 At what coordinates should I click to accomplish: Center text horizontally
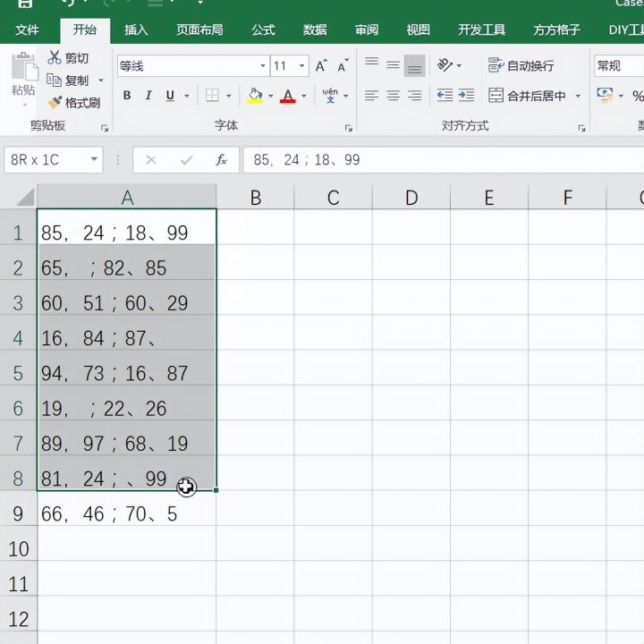pos(393,96)
